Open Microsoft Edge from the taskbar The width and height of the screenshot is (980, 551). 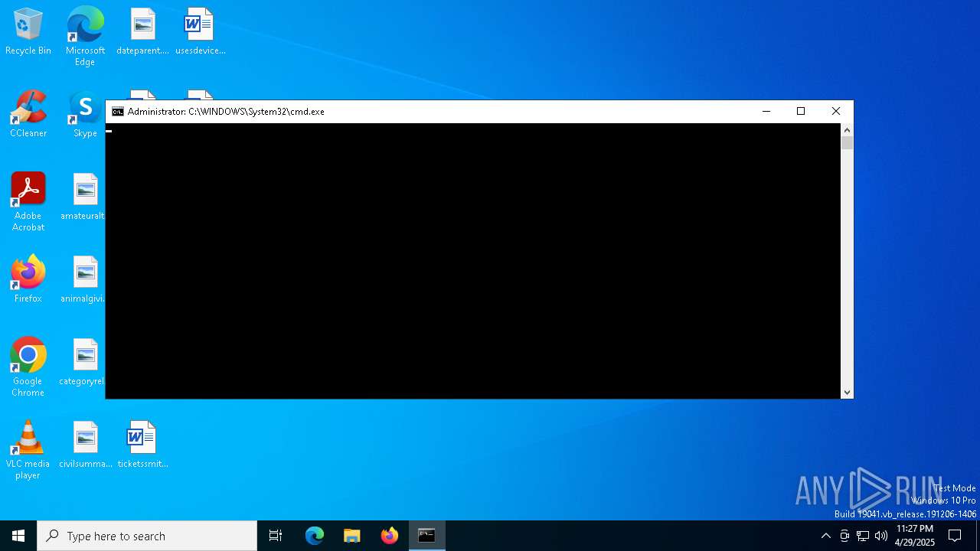tap(315, 536)
